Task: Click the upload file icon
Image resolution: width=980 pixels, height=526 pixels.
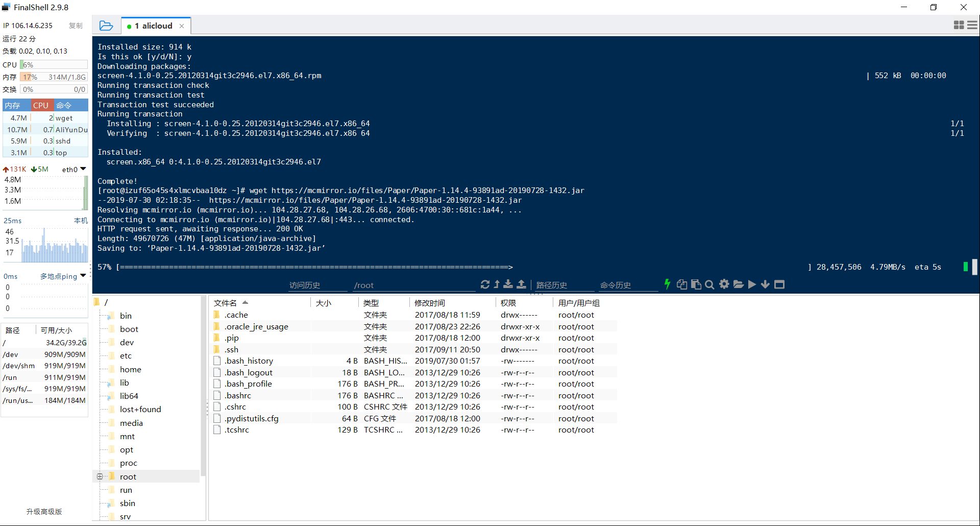Action: coord(521,284)
